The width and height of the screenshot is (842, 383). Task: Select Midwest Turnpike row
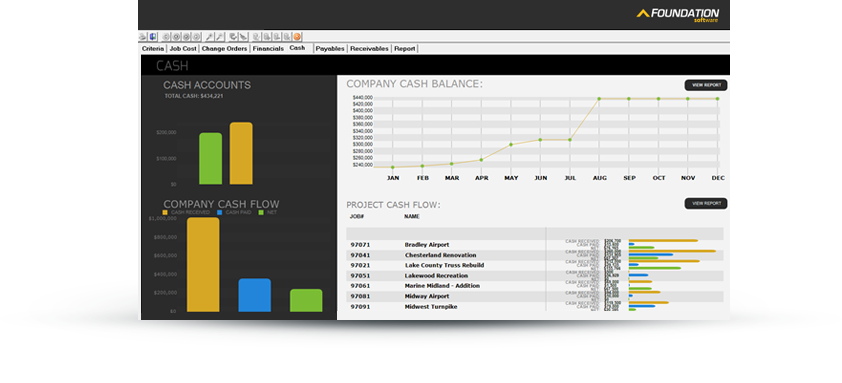535,306
